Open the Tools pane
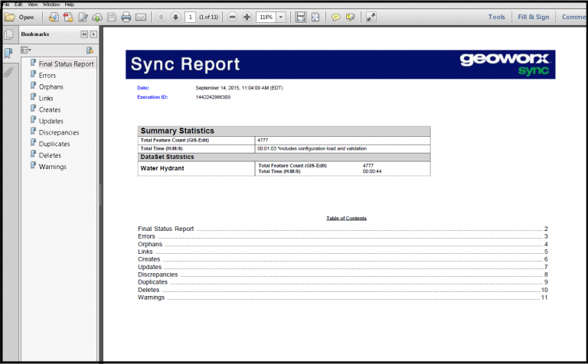Viewport: 588px width, 364px height. [496, 17]
